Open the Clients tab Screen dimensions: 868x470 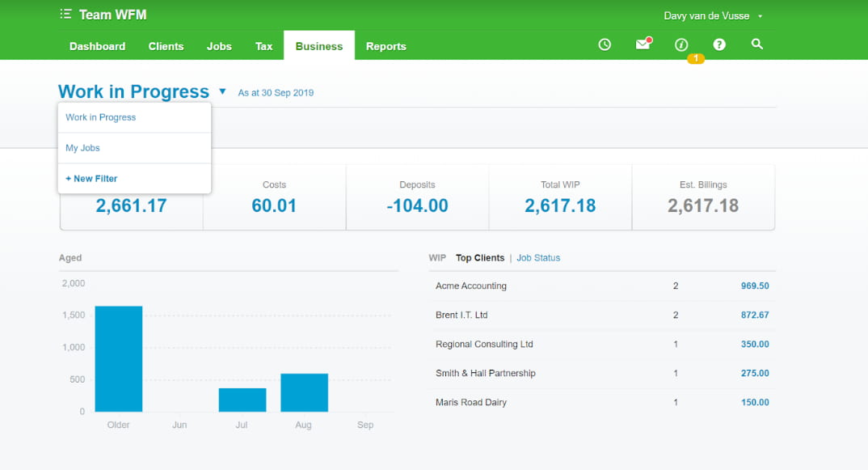coord(166,46)
